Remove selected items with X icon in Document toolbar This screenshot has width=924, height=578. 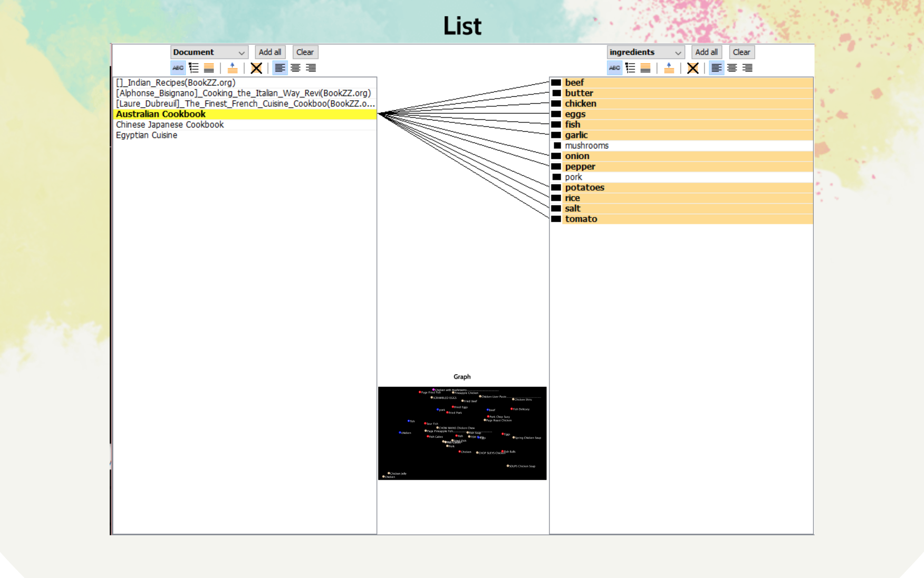[256, 68]
